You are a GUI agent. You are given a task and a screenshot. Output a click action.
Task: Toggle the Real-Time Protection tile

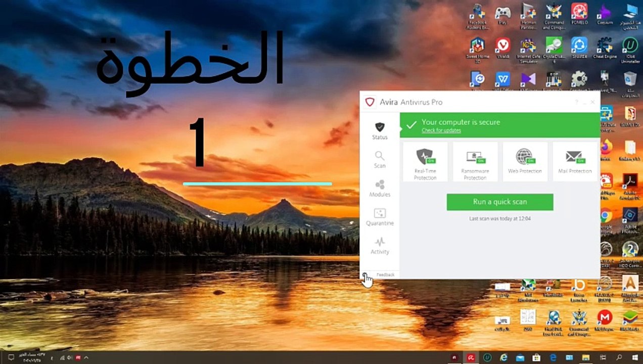(425, 162)
